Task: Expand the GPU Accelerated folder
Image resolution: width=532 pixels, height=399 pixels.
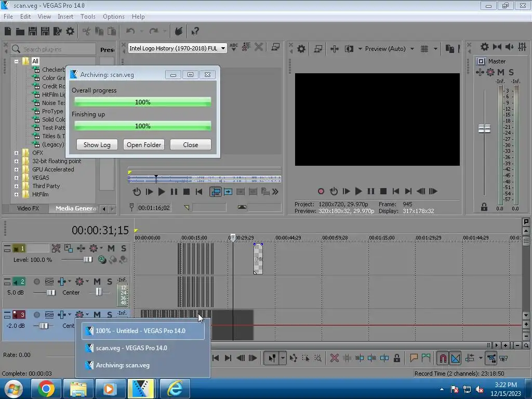Action: pyautogui.click(x=16, y=170)
